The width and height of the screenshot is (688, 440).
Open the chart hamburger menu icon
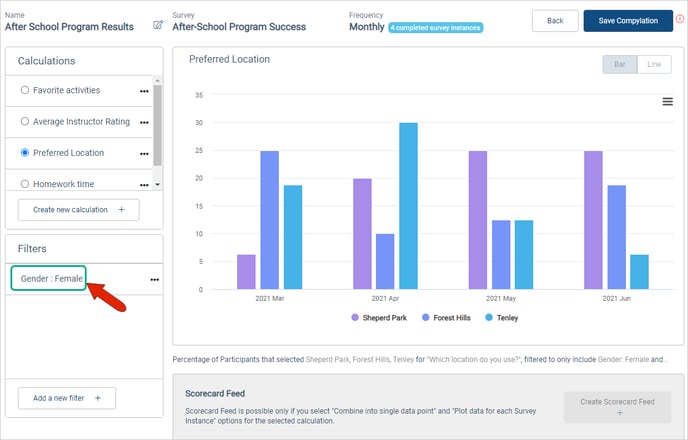(x=667, y=101)
